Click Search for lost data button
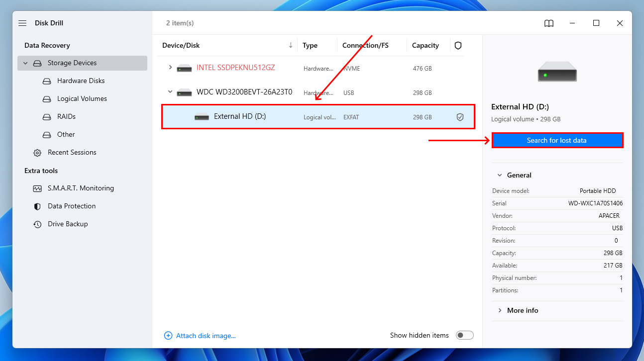 [x=557, y=141]
